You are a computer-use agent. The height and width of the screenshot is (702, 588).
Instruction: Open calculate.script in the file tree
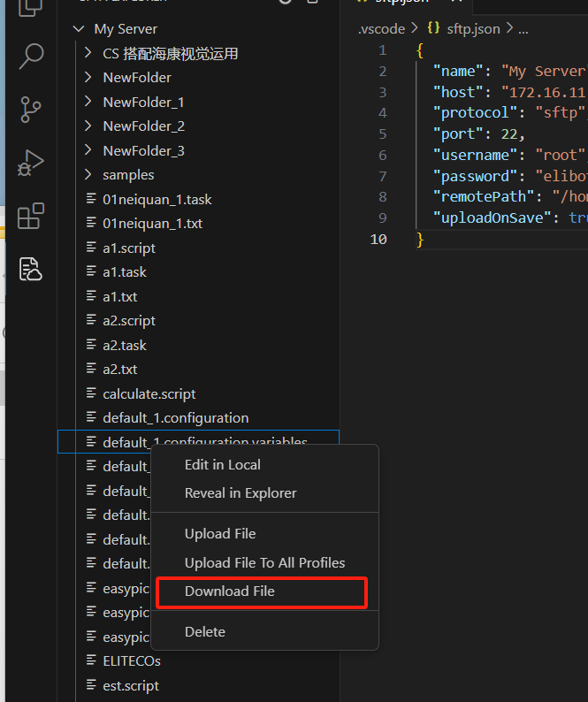pyautogui.click(x=149, y=393)
